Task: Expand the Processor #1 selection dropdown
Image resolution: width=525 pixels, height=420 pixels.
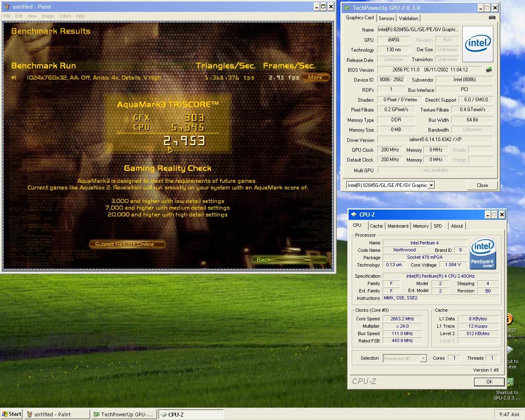Action: pos(423,358)
